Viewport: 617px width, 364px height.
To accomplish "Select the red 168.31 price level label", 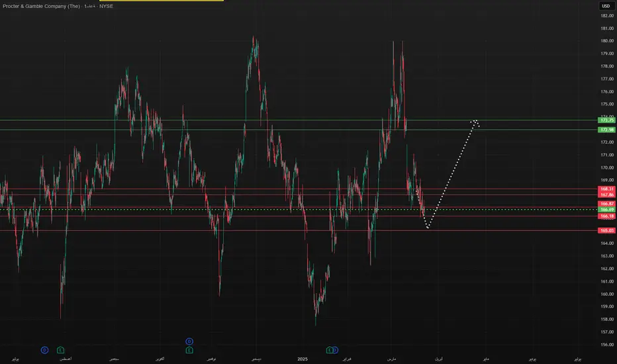I will click(x=607, y=189).
